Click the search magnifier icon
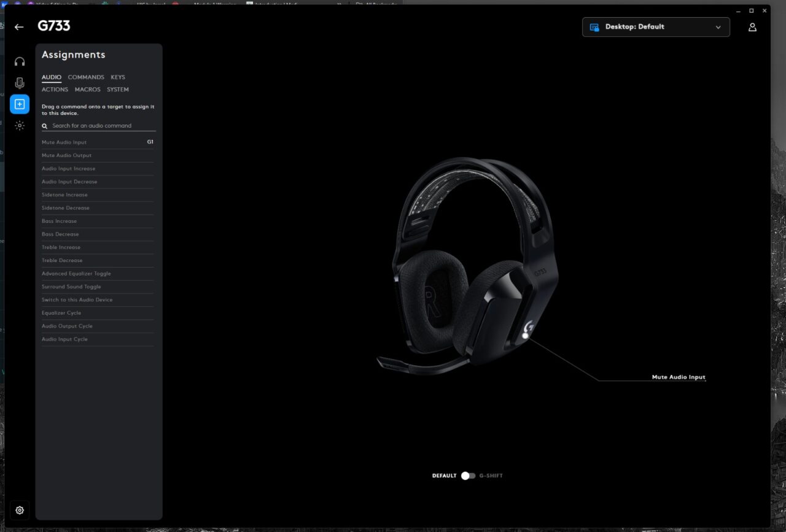Image resolution: width=786 pixels, height=532 pixels. [44, 125]
